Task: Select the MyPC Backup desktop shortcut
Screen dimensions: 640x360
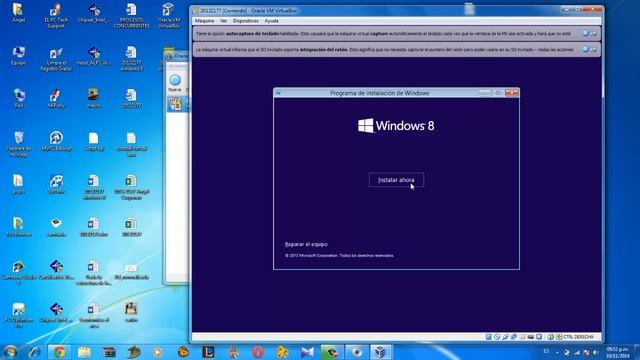Action: click(56, 142)
